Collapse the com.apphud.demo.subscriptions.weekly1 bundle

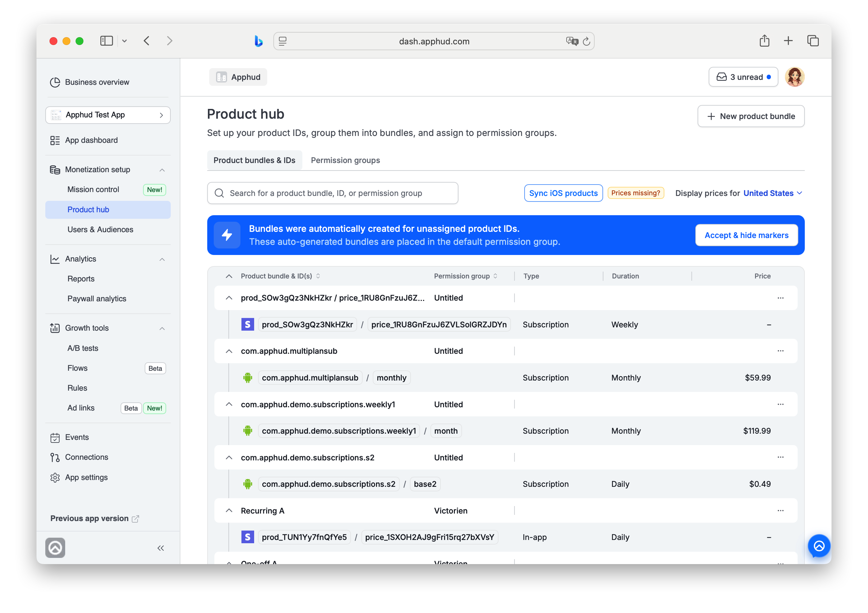(x=229, y=405)
